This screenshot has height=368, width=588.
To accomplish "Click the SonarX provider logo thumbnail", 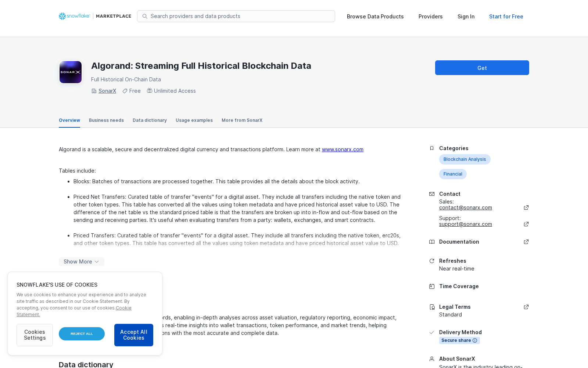I will (x=71, y=72).
